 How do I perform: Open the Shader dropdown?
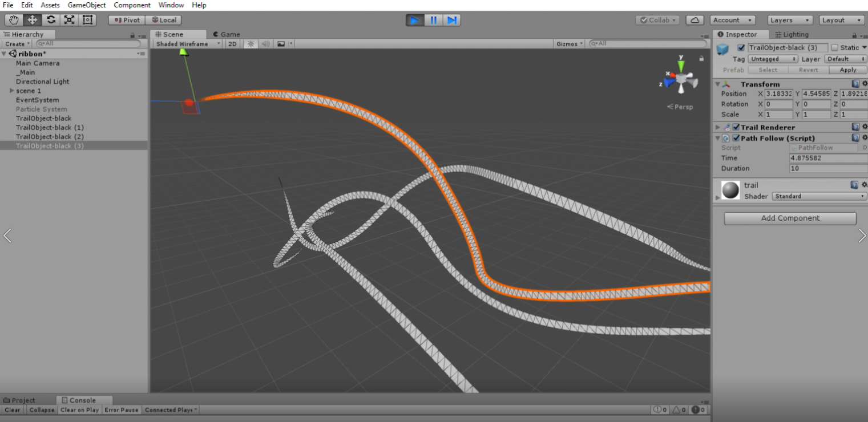click(x=819, y=196)
